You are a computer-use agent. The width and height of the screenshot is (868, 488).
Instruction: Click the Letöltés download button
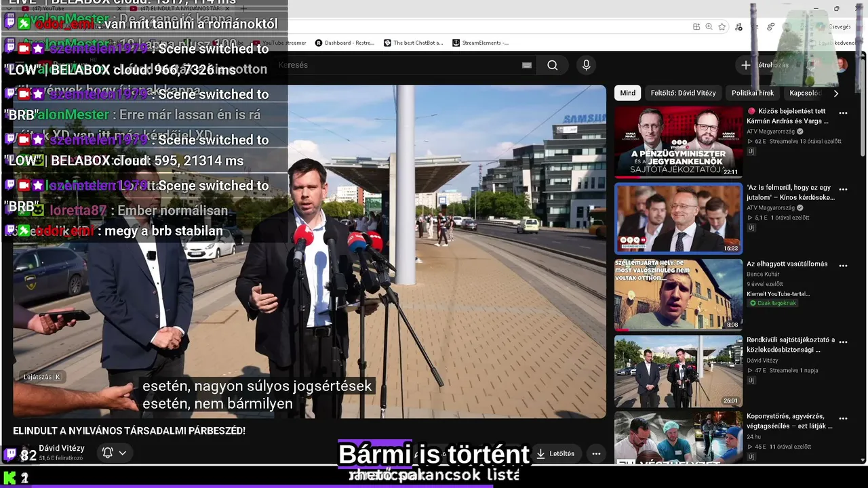(x=555, y=453)
